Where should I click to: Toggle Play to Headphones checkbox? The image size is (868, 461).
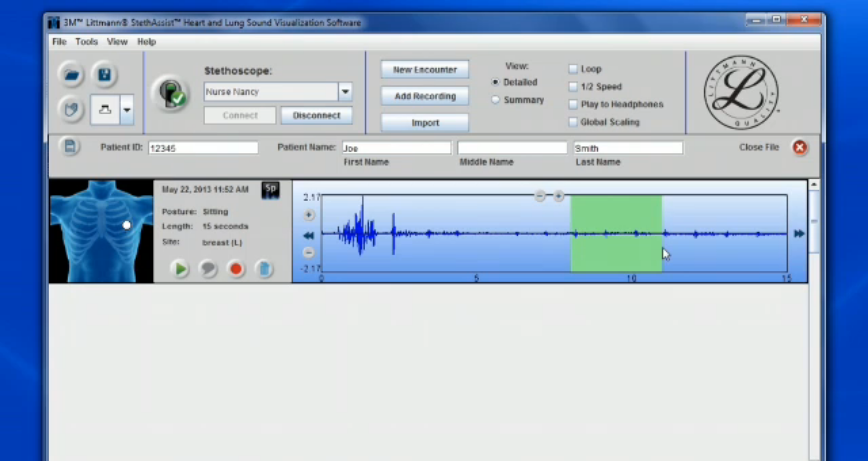[x=573, y=104]
